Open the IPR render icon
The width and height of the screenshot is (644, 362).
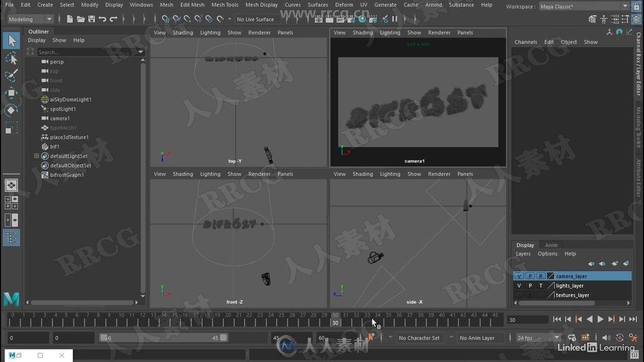point(340,19)
